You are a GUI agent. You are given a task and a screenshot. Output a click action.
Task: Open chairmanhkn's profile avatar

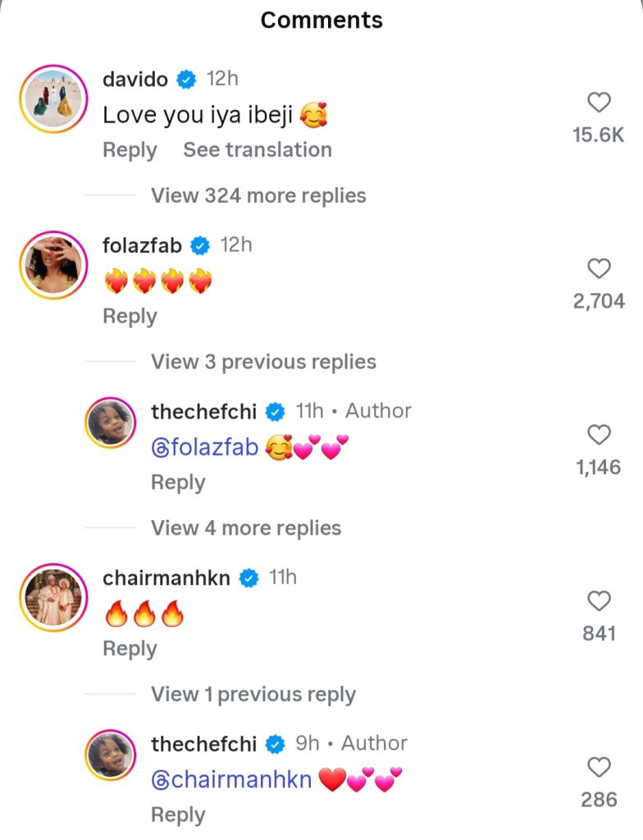pos(52,597)
